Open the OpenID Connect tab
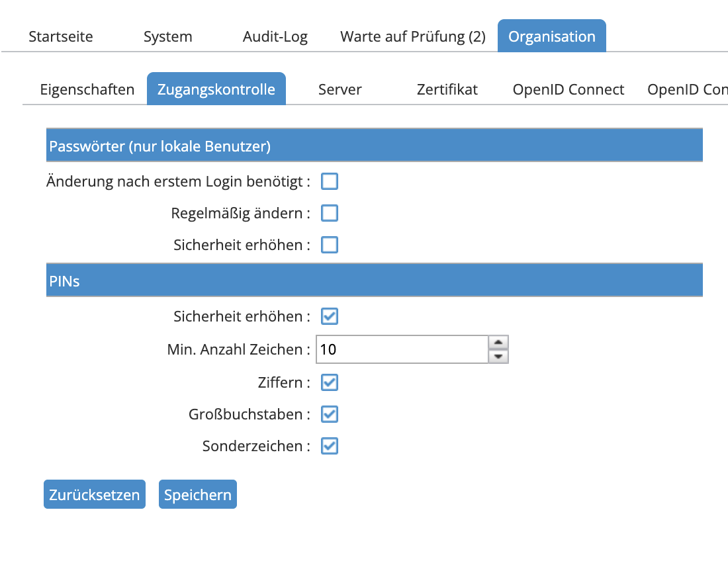This screenshot has width=728, height=561. coord(568,89)
